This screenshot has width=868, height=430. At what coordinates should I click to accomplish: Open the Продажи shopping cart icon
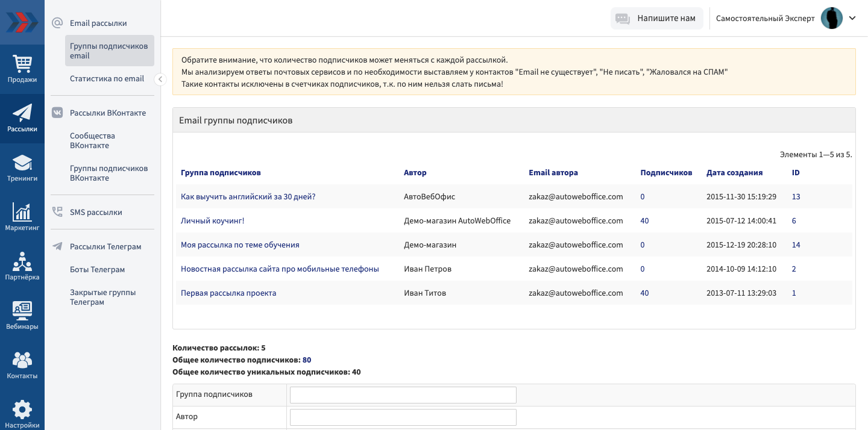coord(22,64)
